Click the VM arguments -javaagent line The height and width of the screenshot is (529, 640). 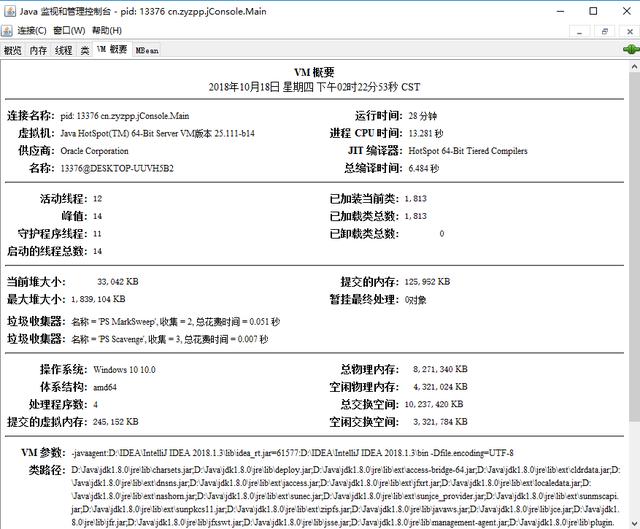292,453
